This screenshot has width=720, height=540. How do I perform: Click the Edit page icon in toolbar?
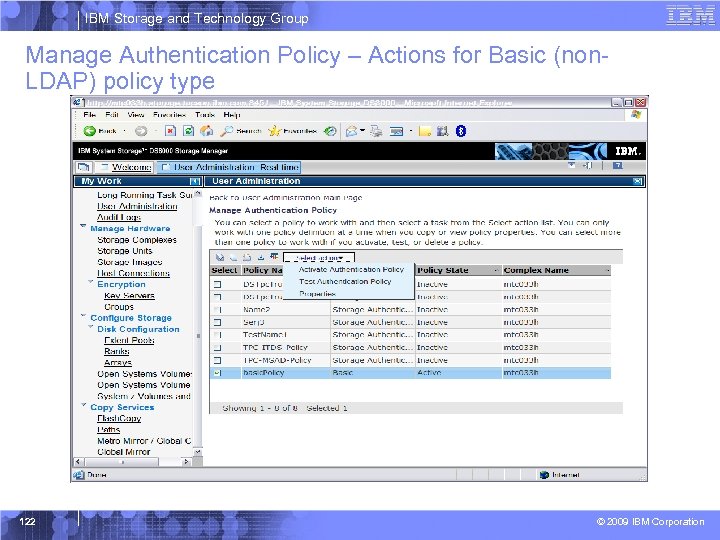point(396,132)
